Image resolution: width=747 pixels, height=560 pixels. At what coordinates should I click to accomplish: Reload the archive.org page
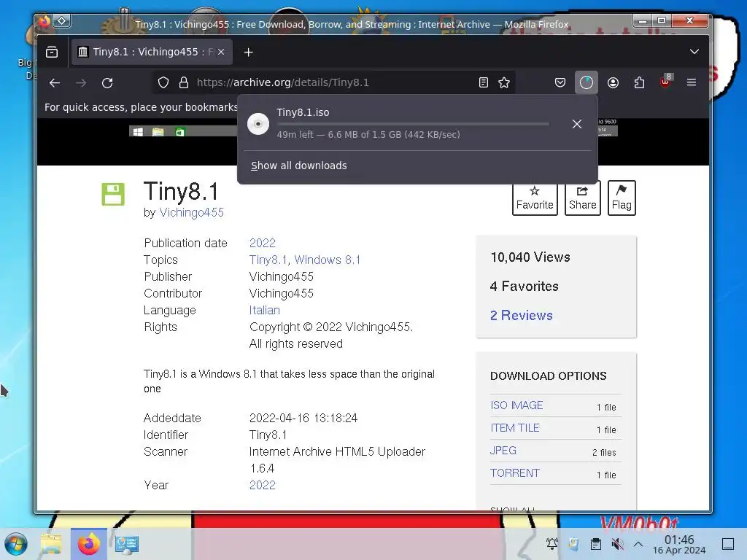pyautogui.click(x=107, y=82)
